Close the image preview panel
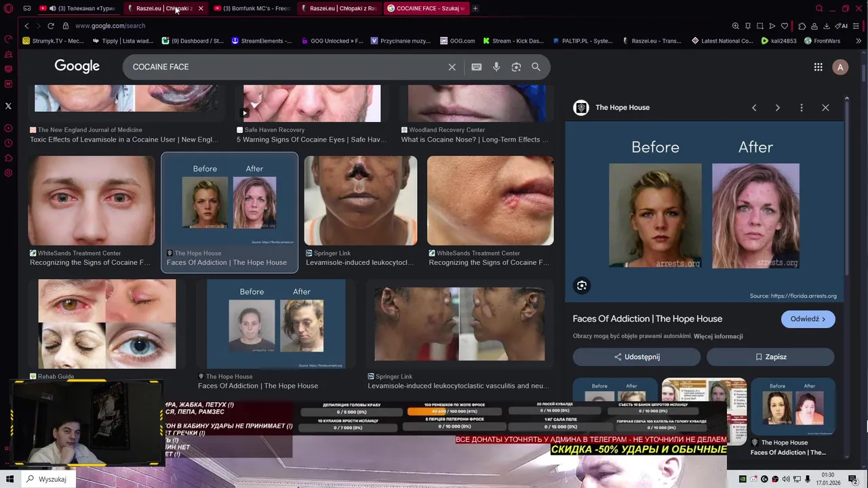Viewport: 868px width, 488px height. click(x=825, y=108)
